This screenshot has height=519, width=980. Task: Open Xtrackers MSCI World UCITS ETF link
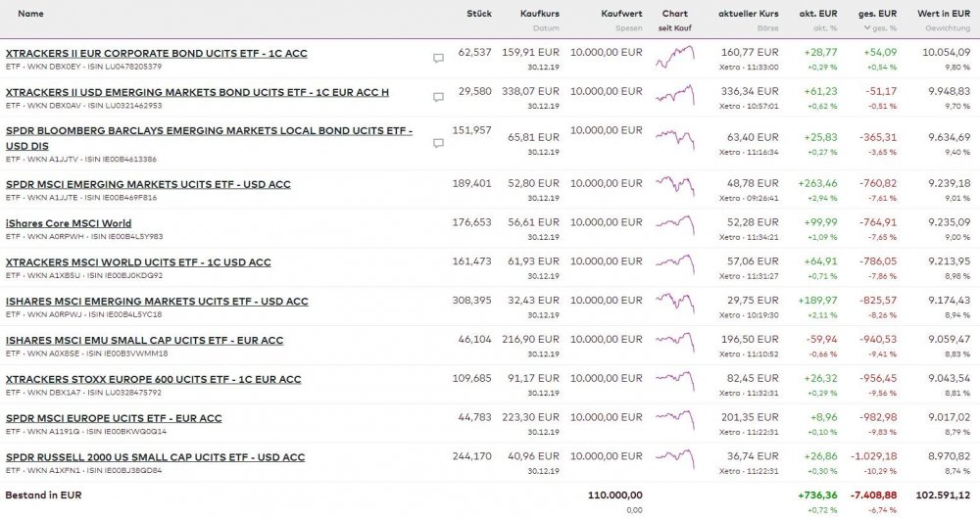coord(138,262)
